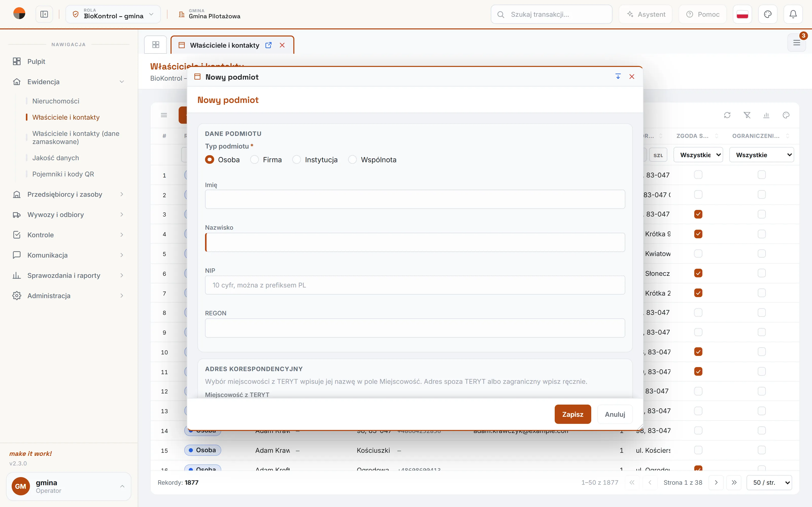Select the Firma radio option
This screenshot has width=812, height=507.
254,160
